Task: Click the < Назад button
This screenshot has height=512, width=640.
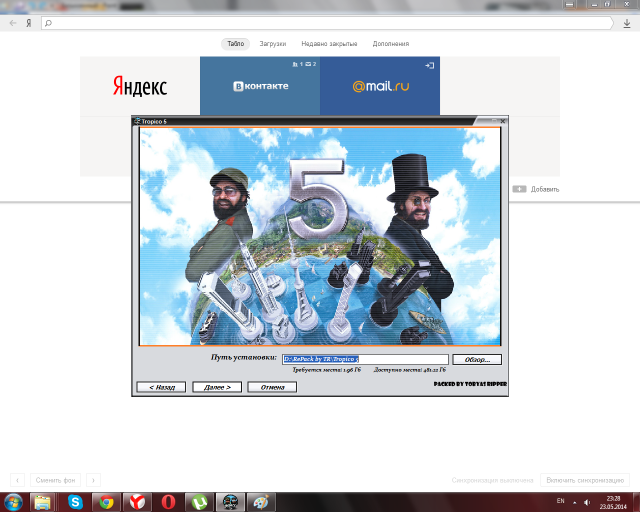Action: click(x=161, y=387)
